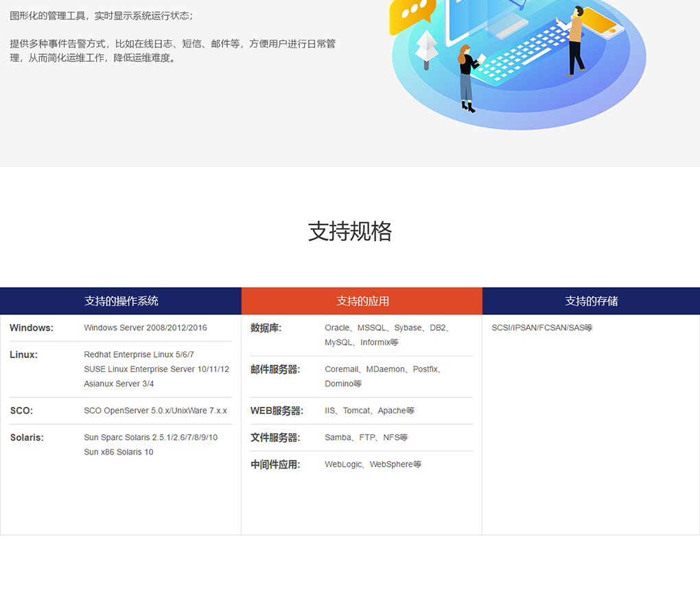Click IIS、Tomcat、Apache等 text
The height and width of the screenshot is (589, 700).
(x=369, y=411)
